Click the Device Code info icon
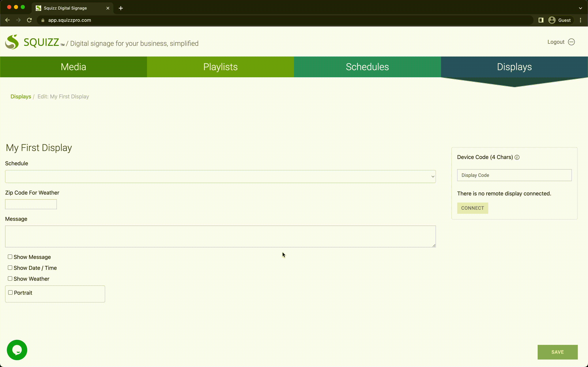This screenshot has width=588, height=367. tap(517, 157)
